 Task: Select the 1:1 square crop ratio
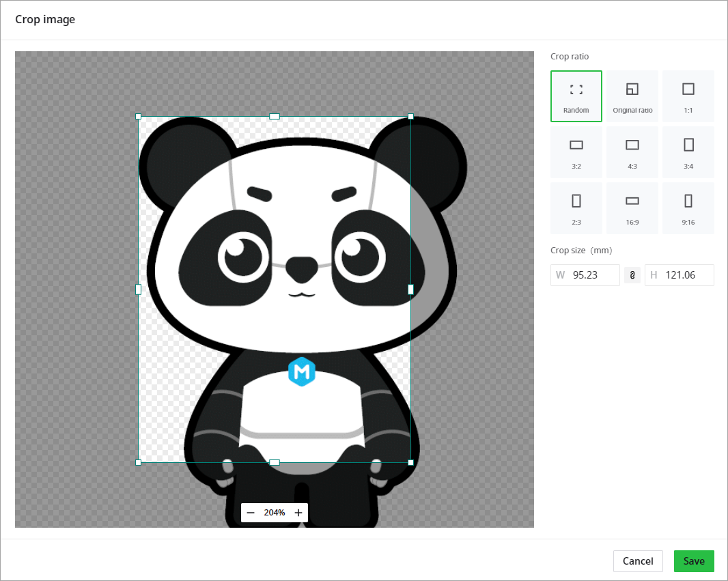(x=688, y=96)
